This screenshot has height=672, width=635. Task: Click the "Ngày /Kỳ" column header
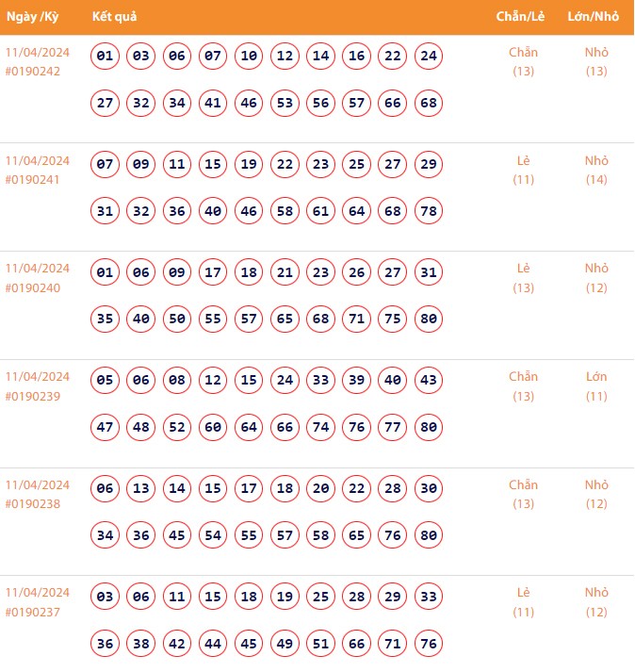(33, 18)
